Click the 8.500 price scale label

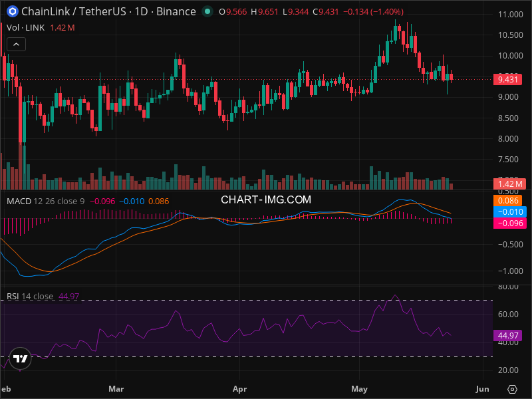pos(508,118)
